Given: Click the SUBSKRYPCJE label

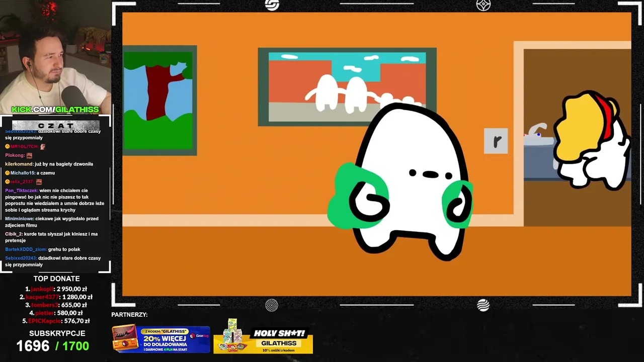Looking at the screenshot, I should click(x=57, y=333).
